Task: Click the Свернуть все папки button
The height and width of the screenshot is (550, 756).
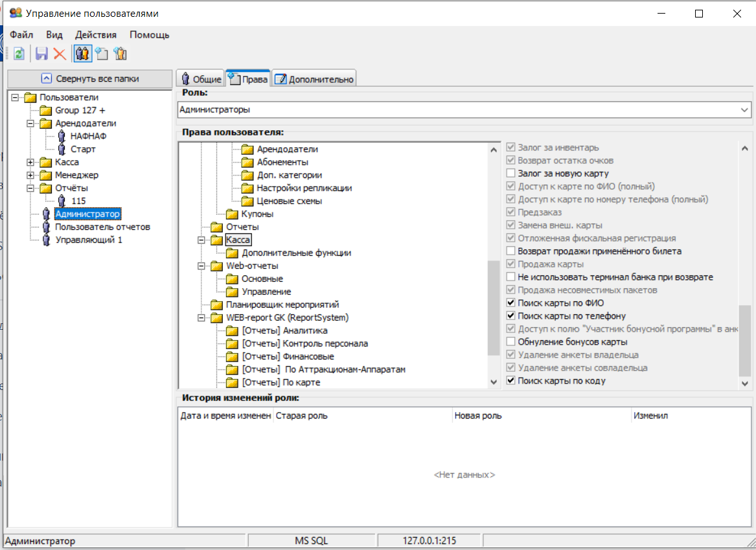Action: pos(90,78)
